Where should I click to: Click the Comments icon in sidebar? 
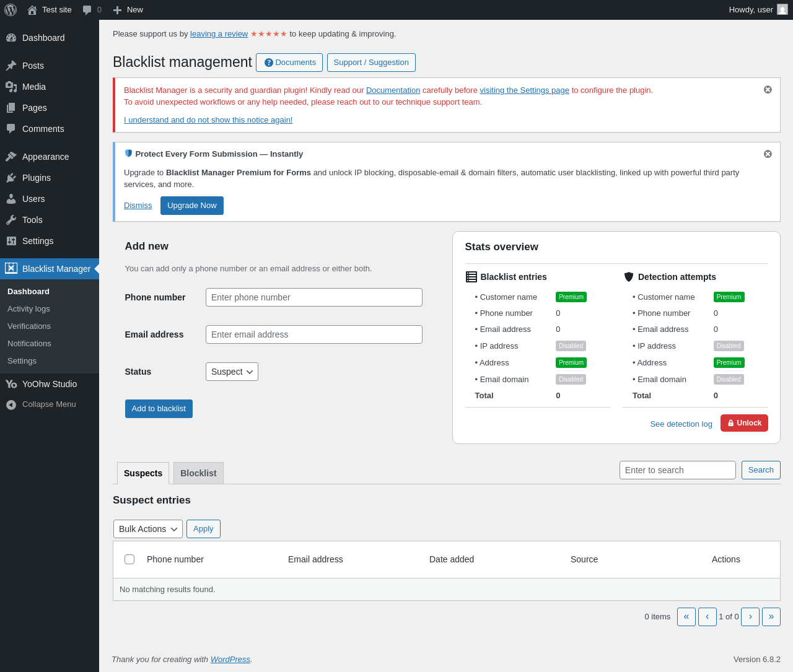pyautogui.click(x=11, y=129)
